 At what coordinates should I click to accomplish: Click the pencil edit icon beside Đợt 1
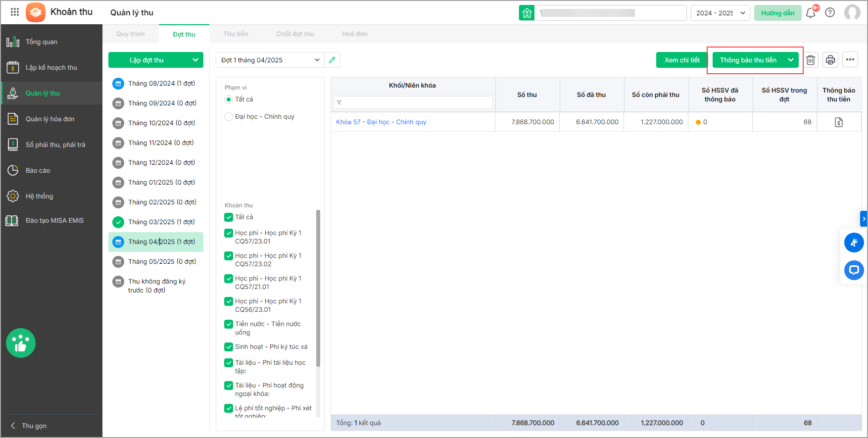click(x=332, y=60)
